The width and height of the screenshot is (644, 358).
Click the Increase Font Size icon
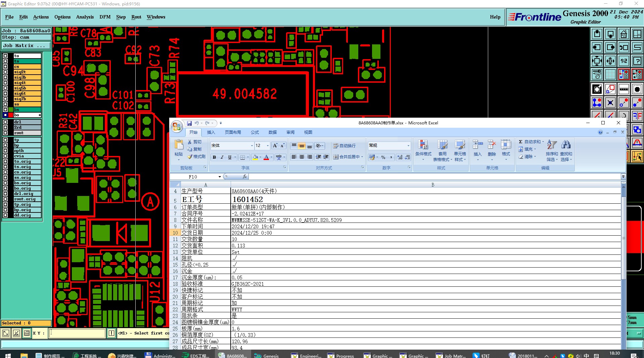coord(275,146)
